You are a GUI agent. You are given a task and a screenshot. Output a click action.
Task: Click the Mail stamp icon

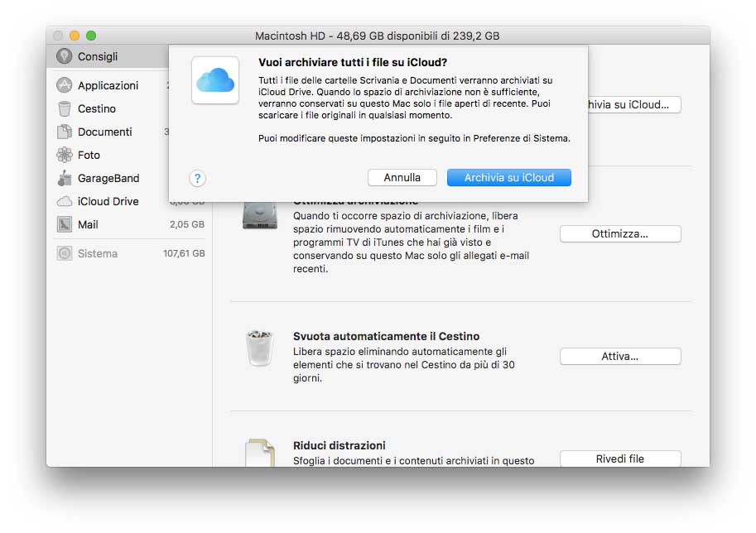(64, 224)
